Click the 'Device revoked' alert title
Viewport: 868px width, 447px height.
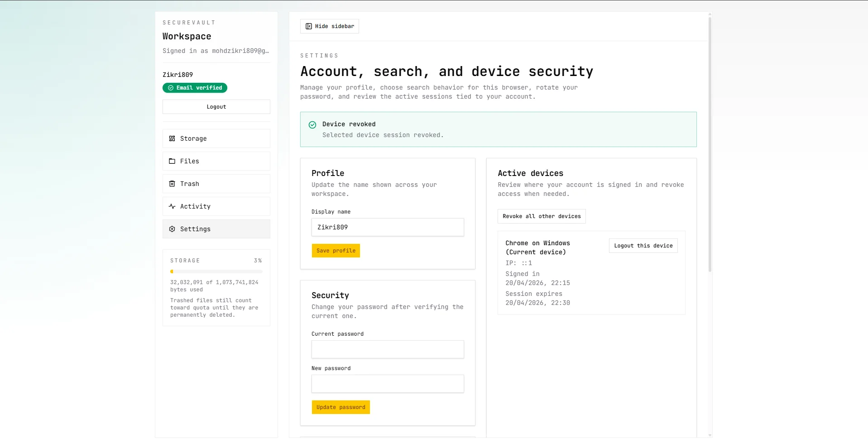(x=349, y=124)
